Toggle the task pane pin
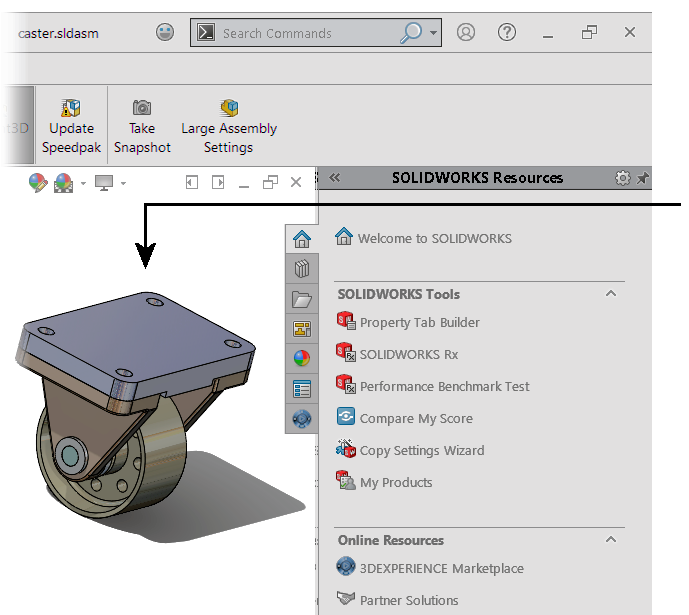 (x=643, y=178)
